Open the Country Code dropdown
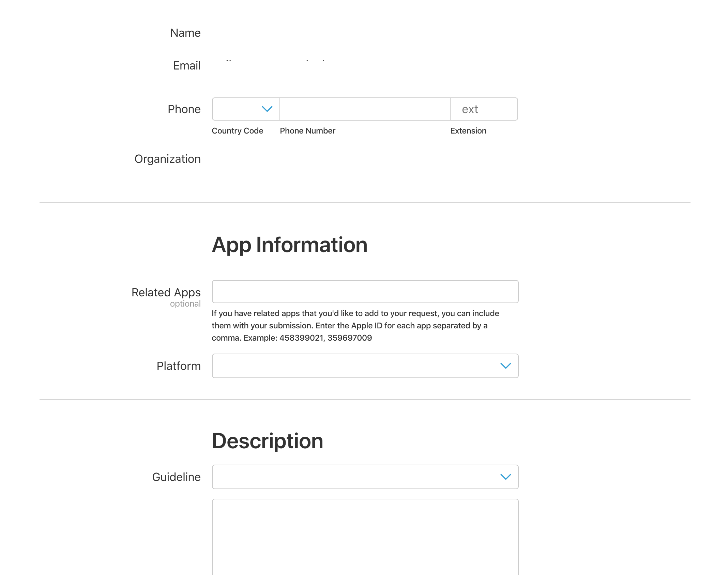This screenshot has width=728, height=575. click(245, 109)
